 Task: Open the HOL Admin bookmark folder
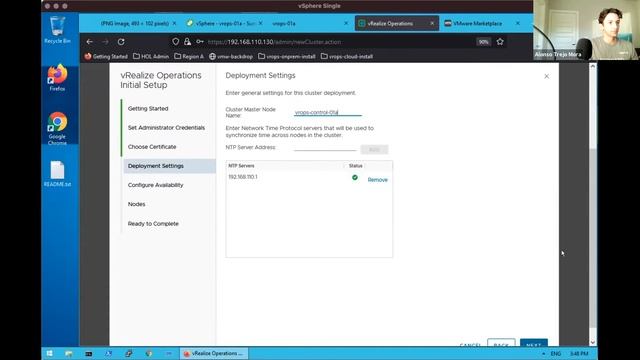[151, 56]
